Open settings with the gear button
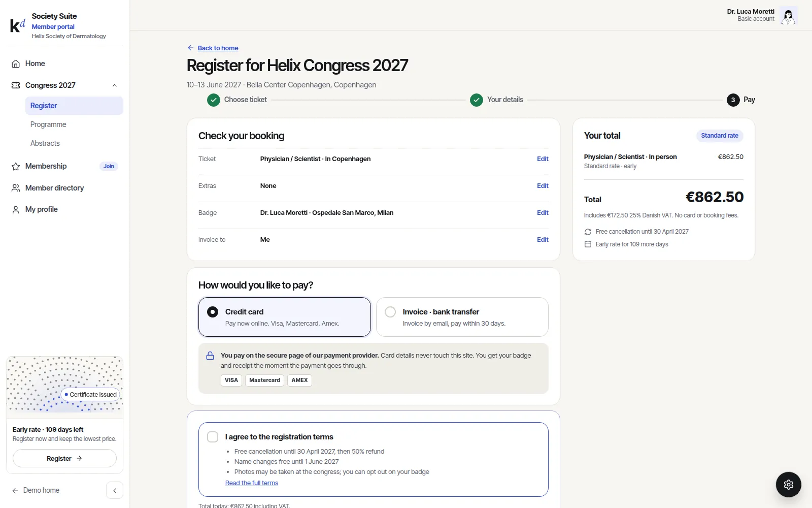This screenshot has width=812, height=508. pos(789,485)
